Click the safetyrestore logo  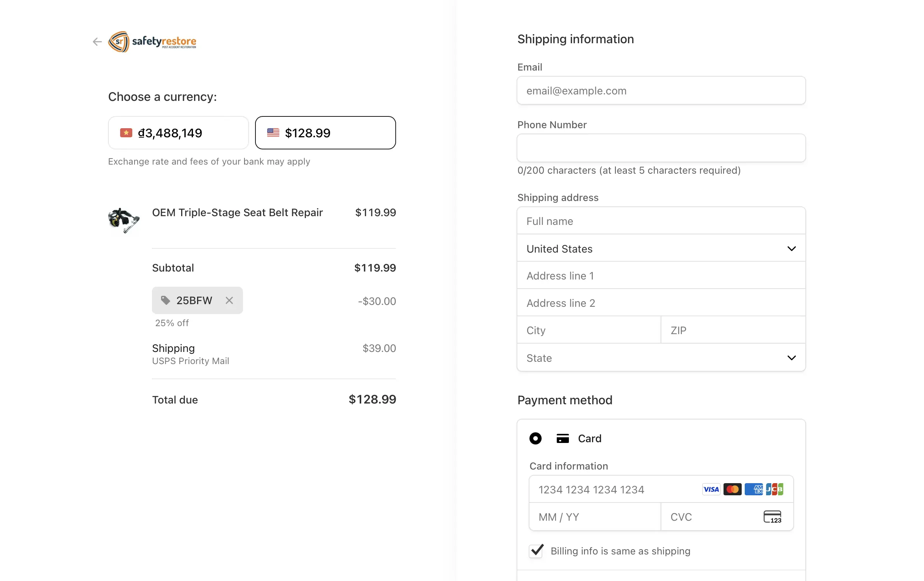152,41
